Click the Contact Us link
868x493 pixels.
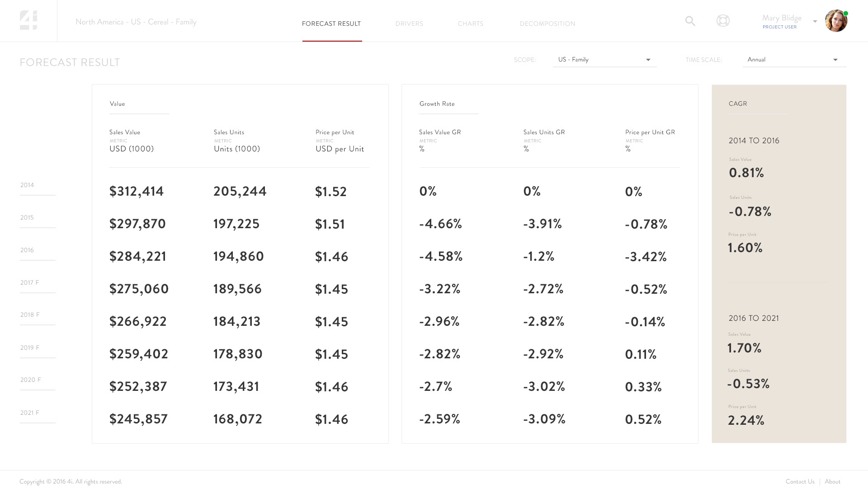[x=800, y=482]
